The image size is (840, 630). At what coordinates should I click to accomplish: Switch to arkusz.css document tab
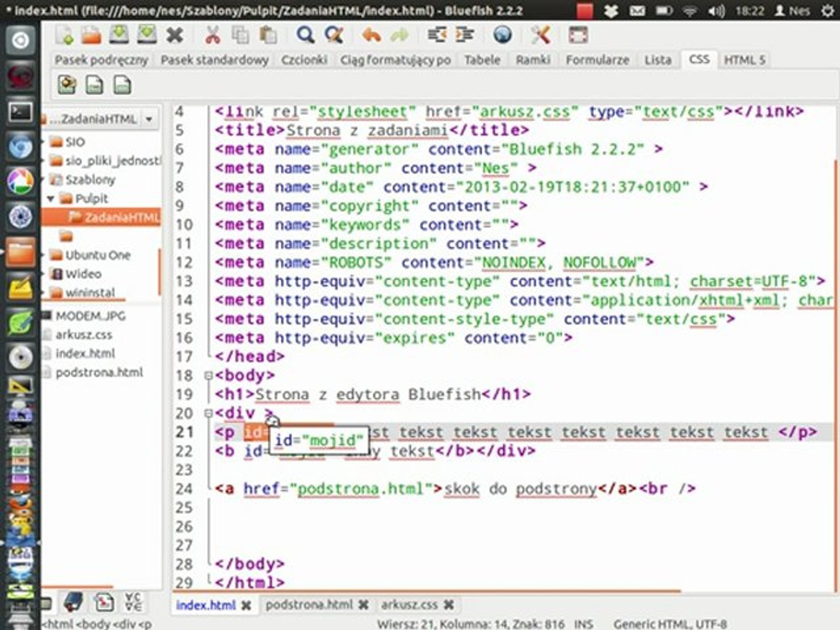coord(409,605)
